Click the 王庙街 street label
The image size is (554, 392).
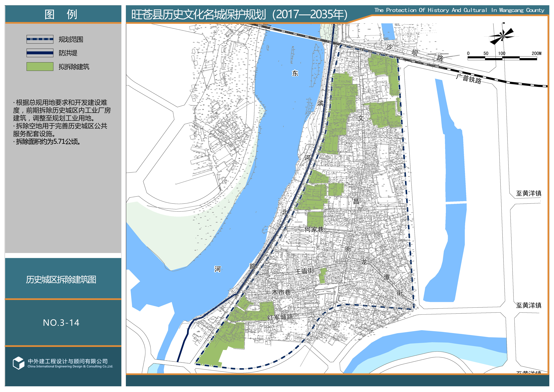[x=305, y=271]
